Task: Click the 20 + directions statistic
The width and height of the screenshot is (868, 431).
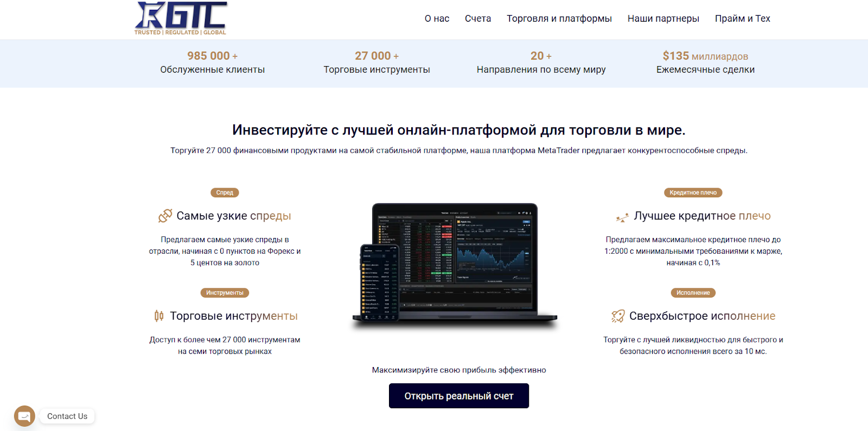Action: [541, 56]
